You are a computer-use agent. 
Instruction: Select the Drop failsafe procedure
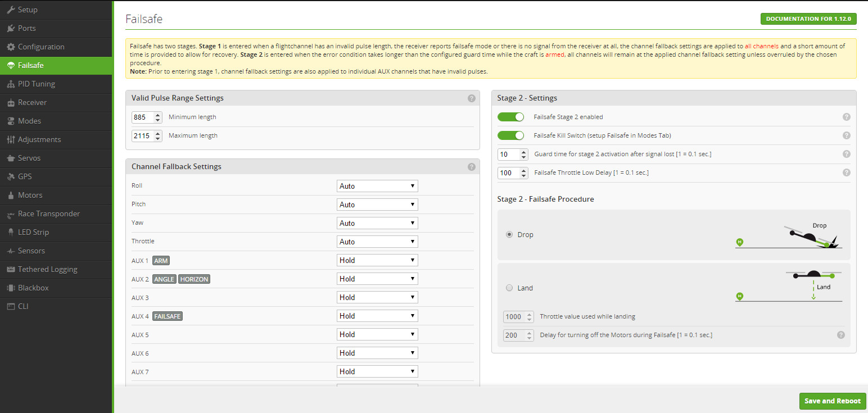click(x=509, y=234)
